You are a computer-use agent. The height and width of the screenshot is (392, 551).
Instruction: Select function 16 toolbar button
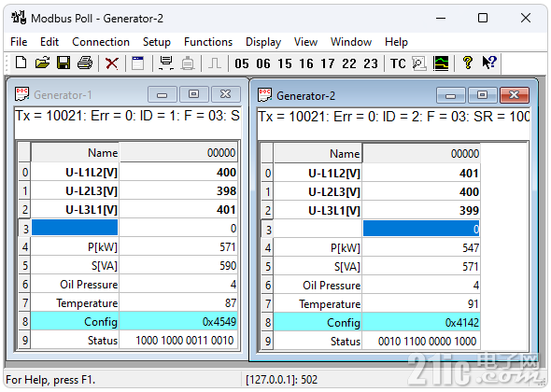point(306,63)
